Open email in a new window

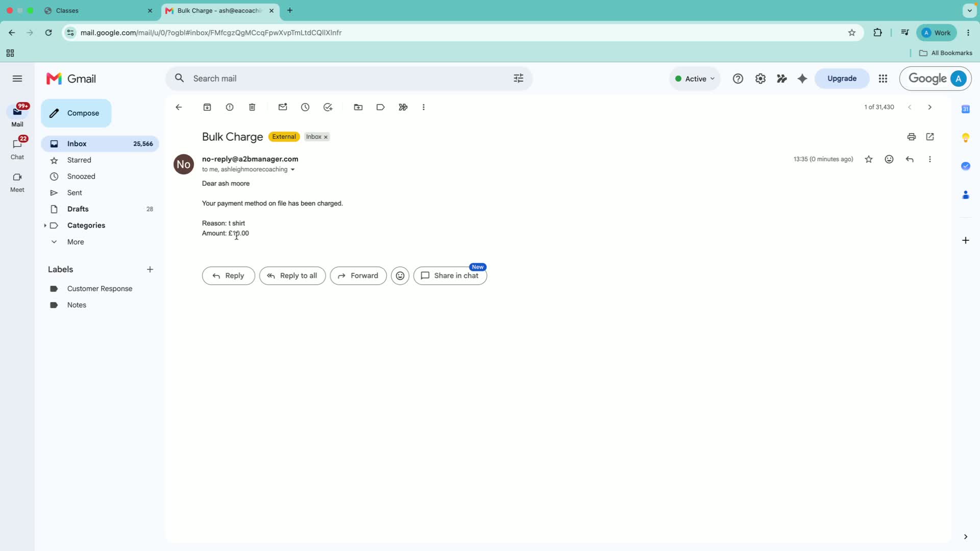(x=930, y=137)
